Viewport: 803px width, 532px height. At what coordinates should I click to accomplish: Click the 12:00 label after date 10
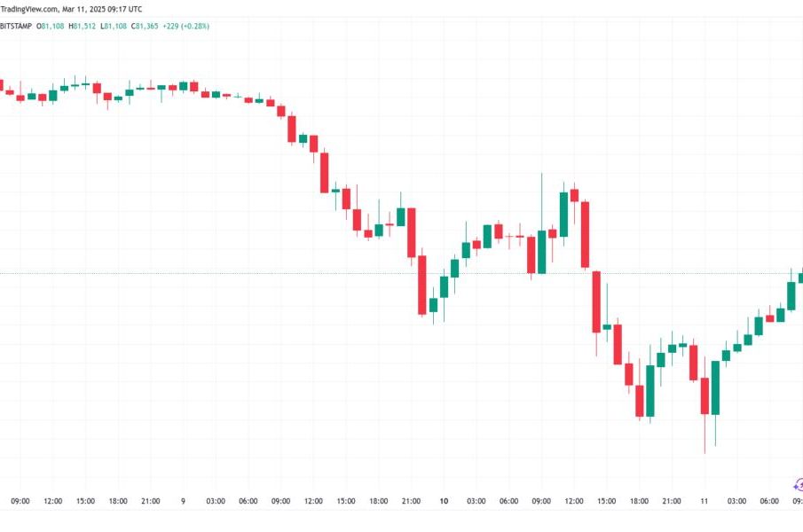574,501
